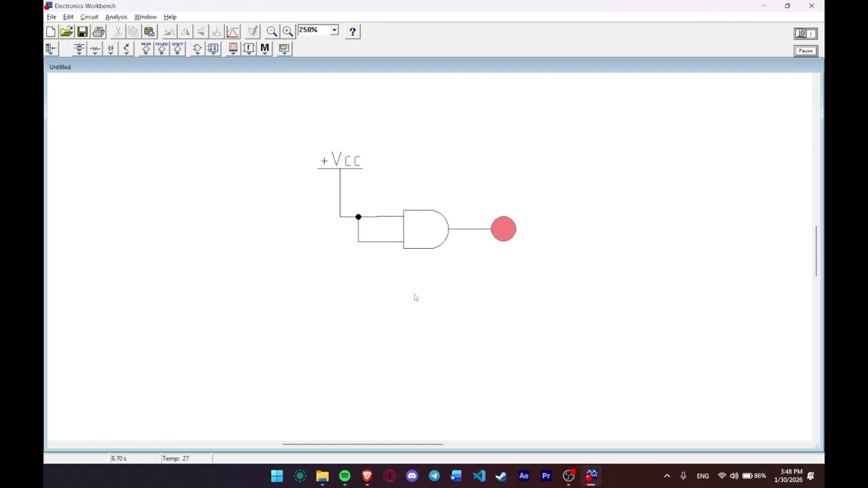
Task: Click the zoom percentage field
Action: [313, 30]
